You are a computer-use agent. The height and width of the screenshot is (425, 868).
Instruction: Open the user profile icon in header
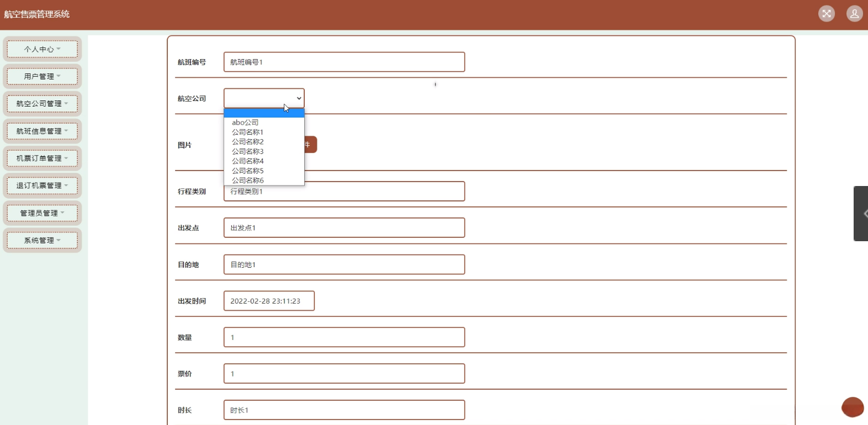click(x=854, y=14)
